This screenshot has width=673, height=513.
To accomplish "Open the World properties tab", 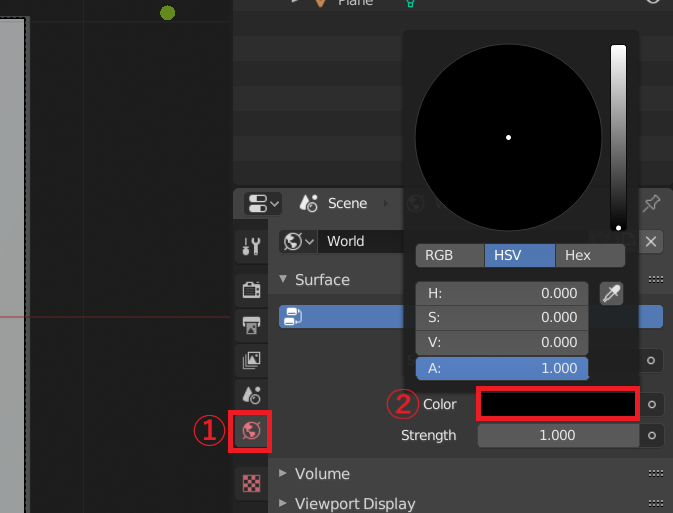I will [251, 431].
